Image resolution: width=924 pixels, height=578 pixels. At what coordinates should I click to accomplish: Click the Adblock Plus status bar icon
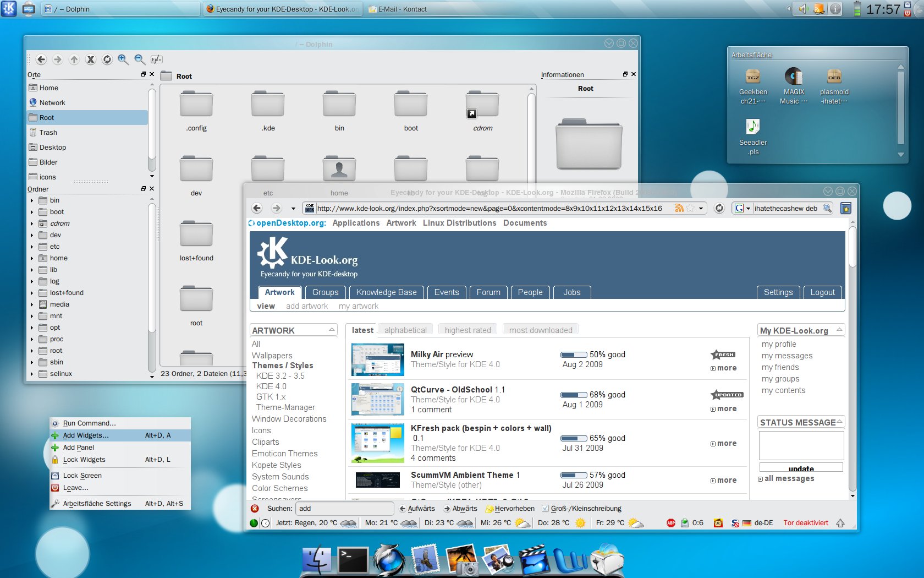[671, 523]
